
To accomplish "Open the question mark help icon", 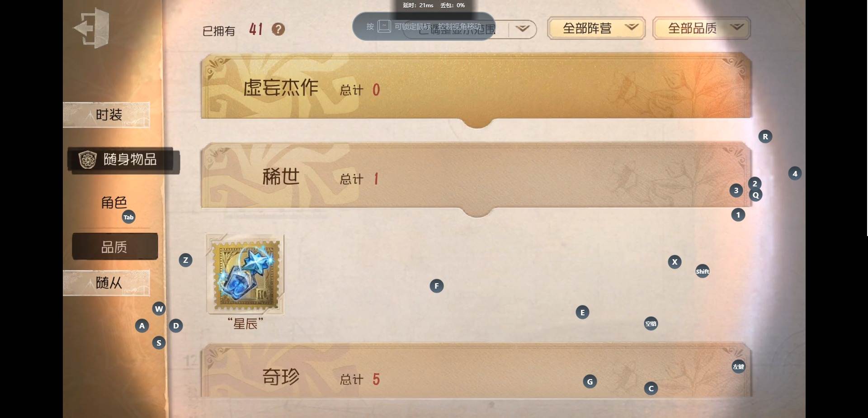I will point(278,29).
